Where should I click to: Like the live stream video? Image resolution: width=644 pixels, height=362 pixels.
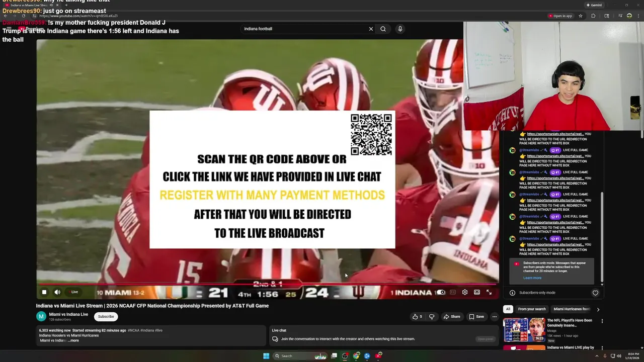(x=418, y=317)
